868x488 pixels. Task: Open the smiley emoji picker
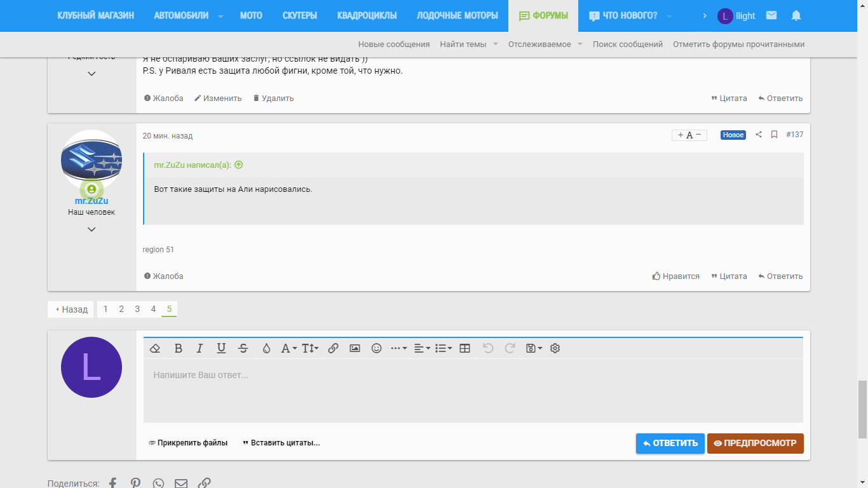(x=377, y=348)
